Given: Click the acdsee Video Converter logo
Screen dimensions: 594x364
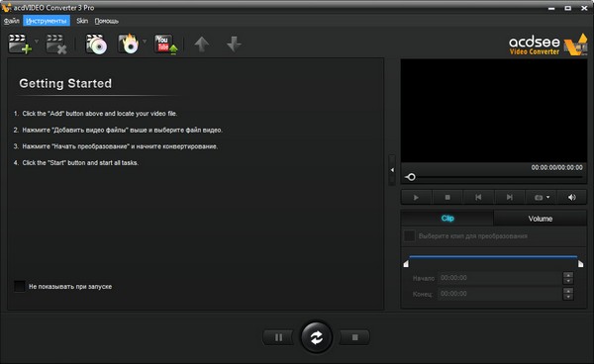Looking at the screenshot, I should pyautogui.click(x=547, y=45).
